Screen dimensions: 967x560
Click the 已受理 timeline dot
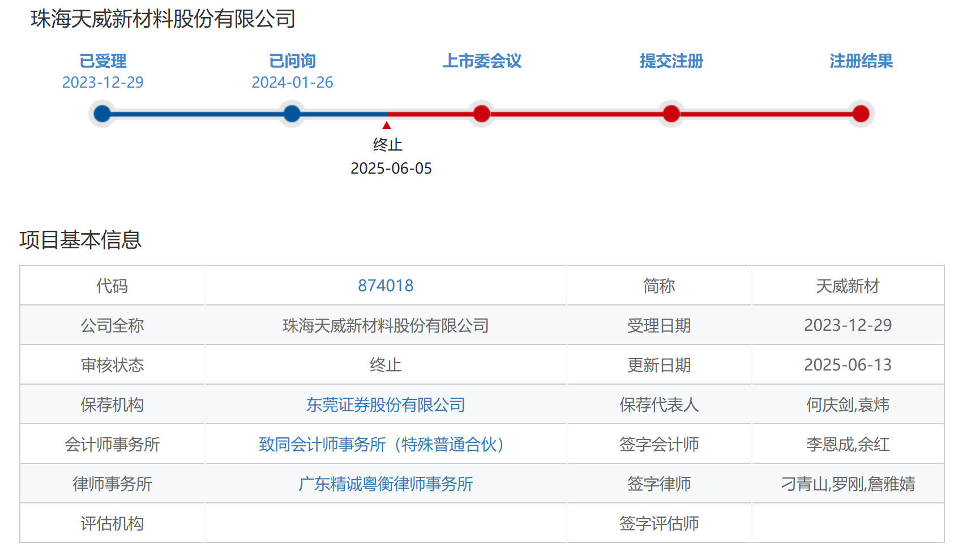coord(102,114)
